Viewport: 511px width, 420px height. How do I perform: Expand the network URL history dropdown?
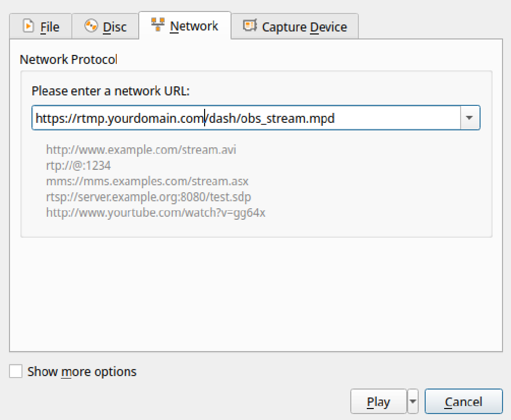click(469, 118)
